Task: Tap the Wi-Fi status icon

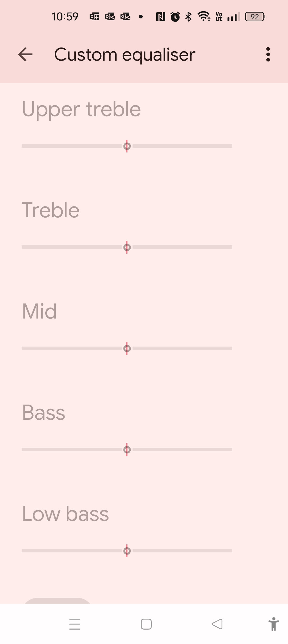Action: [204, 17]
